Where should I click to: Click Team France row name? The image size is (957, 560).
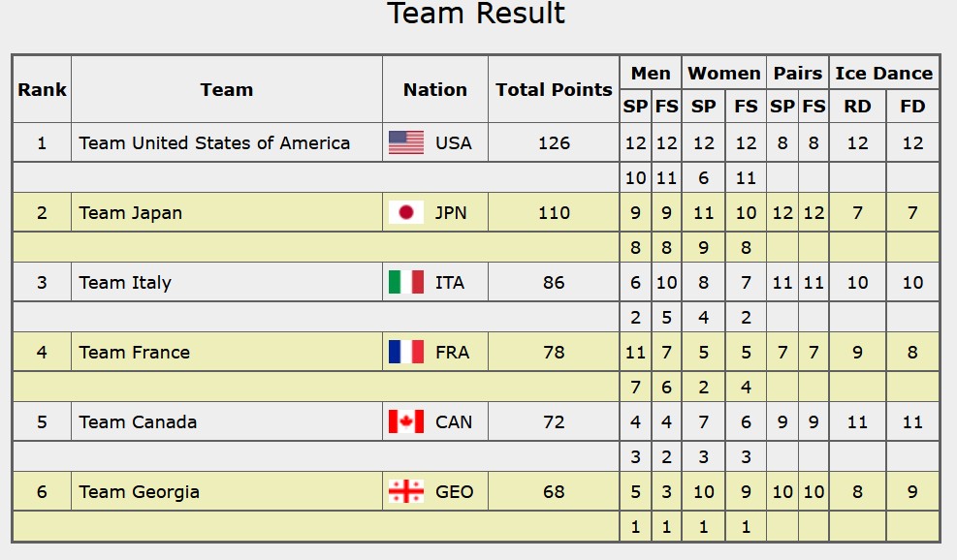pyautogui.click(x=134, y=353)
